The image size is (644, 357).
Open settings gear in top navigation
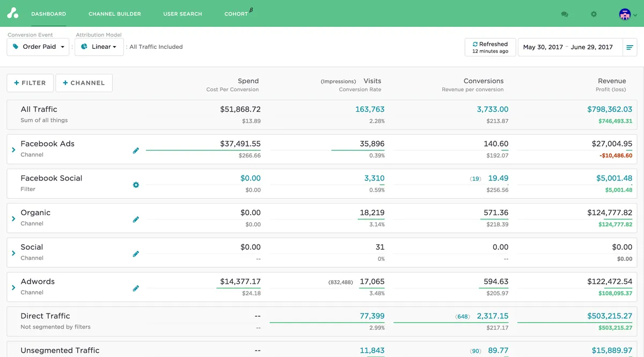tap(594, 14)
